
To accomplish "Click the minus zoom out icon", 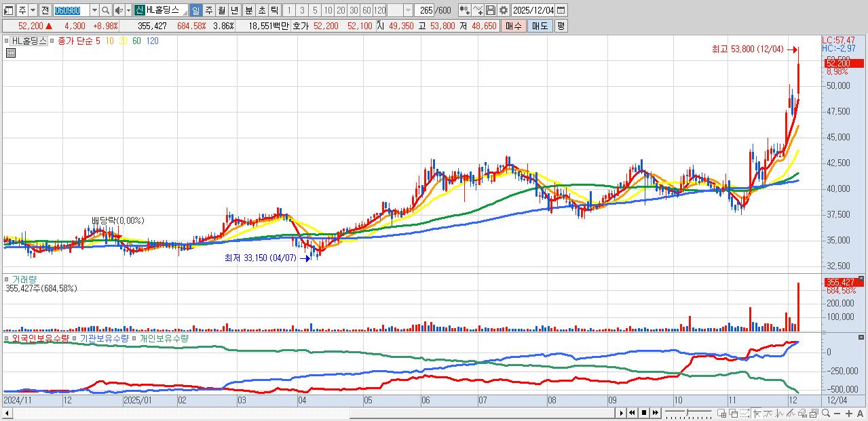I will point(837,413).
